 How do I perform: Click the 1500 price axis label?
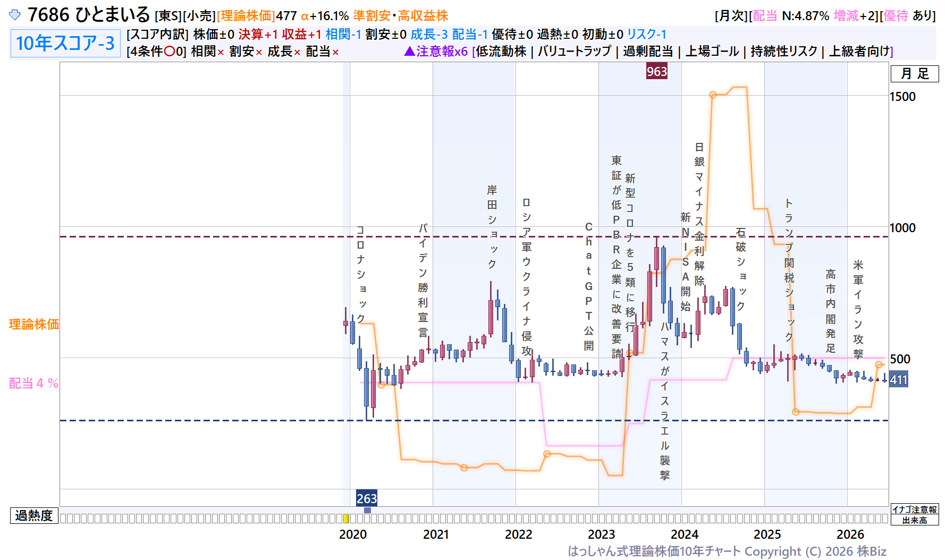point(903,96)
